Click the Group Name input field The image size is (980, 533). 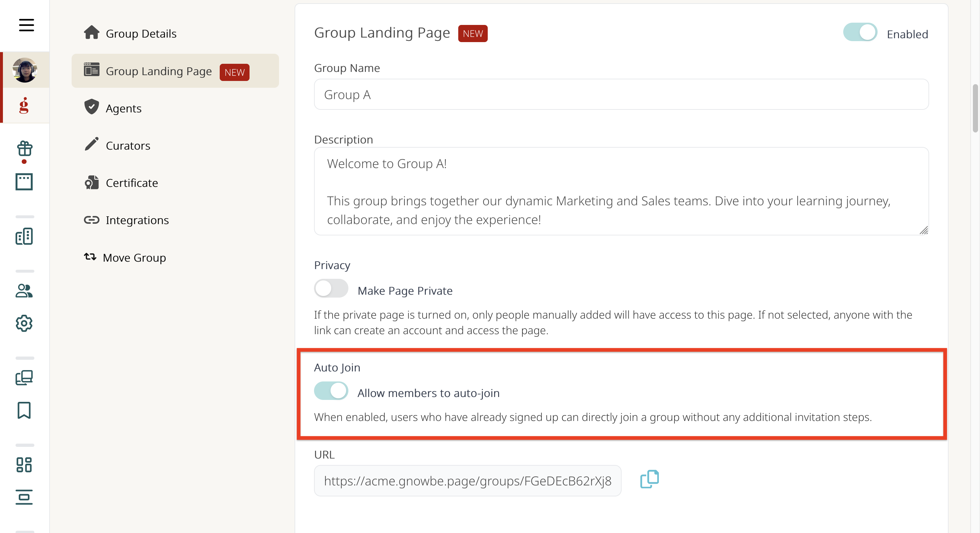pyautogui.click(x=621, y=95)
